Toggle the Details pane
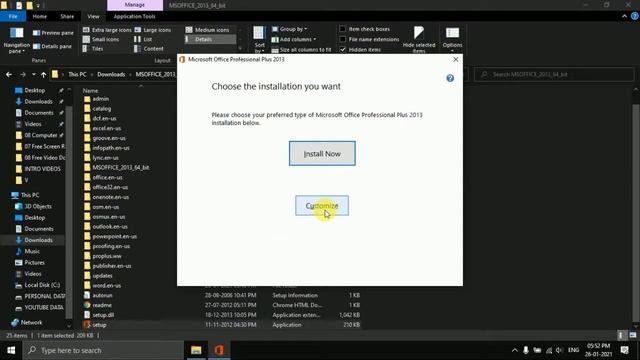The image size is (640, 360). [x=52, y=47]
